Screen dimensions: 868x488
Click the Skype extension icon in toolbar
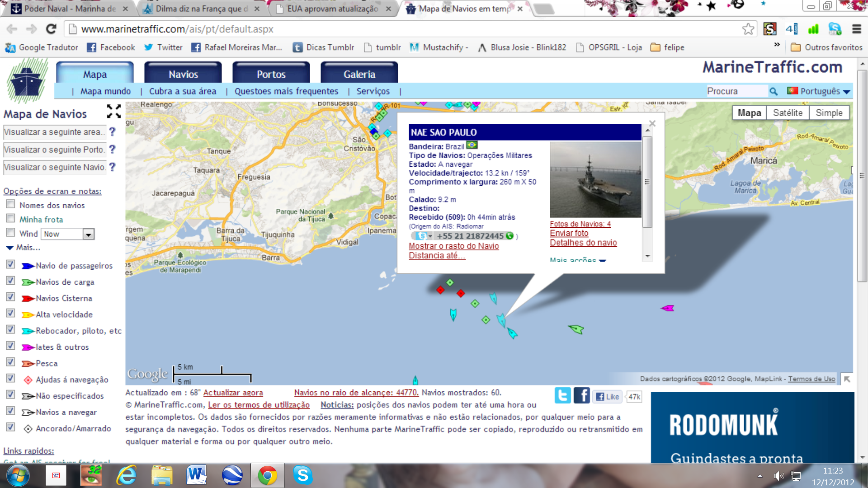[835, 29]
